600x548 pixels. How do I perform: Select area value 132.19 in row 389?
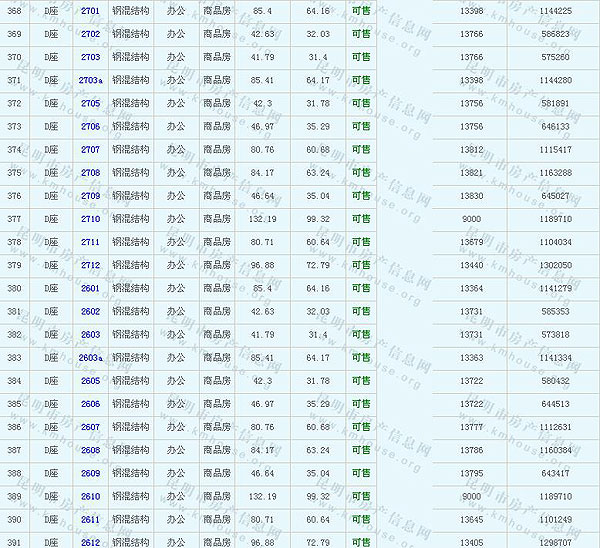point(263,496)
